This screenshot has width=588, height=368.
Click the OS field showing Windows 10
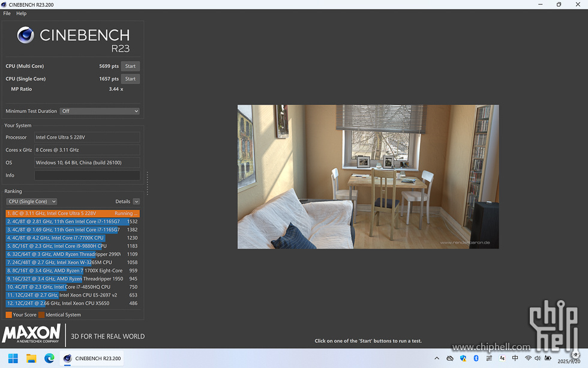pos(87,163)
